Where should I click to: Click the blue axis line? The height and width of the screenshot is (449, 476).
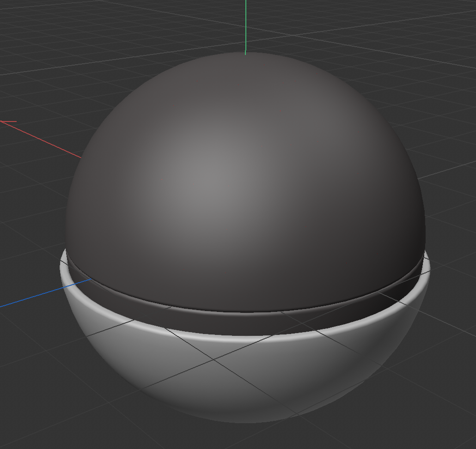[46, 293]
